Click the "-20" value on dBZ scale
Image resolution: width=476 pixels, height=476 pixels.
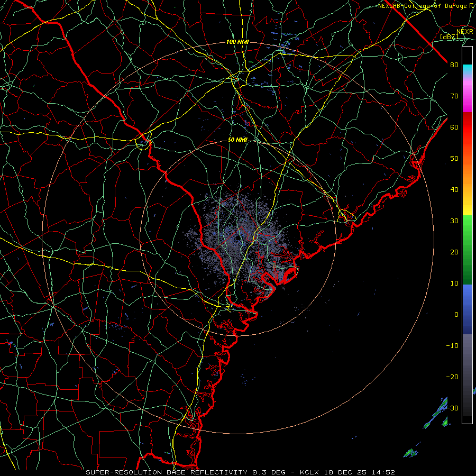coord(452,377)
